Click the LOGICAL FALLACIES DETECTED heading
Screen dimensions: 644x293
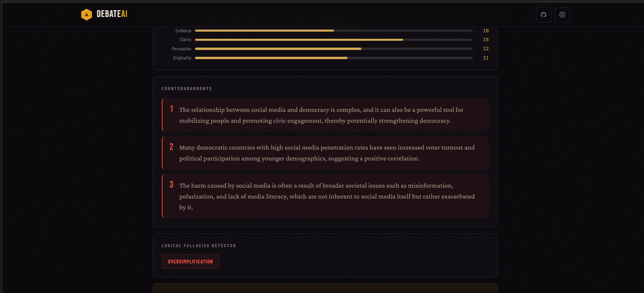pos(199,246)
